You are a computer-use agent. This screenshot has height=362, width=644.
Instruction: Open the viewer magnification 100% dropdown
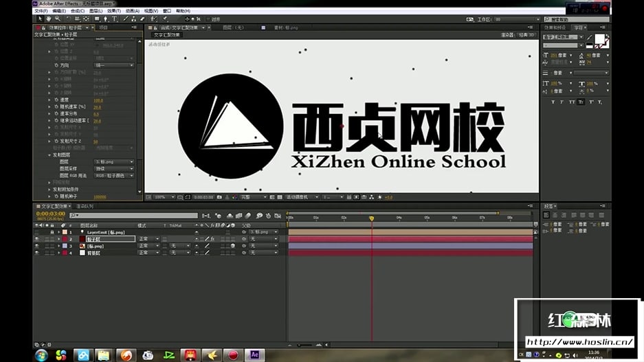[x=164, y=197]
